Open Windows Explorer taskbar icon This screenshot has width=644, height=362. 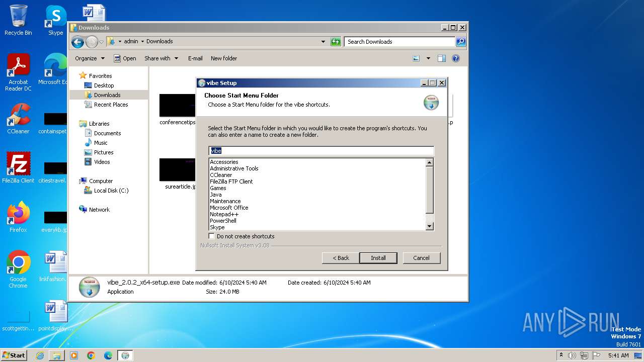click(57, 355)
